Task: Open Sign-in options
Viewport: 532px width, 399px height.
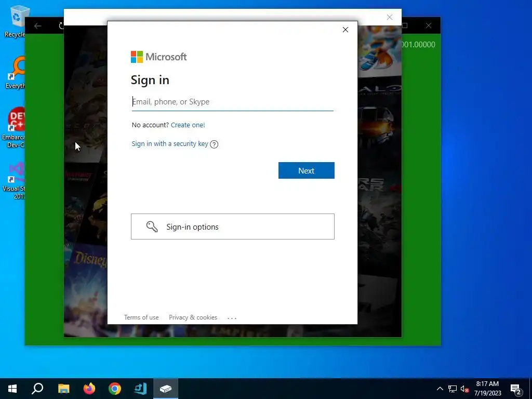Action: tap(233, 227)
